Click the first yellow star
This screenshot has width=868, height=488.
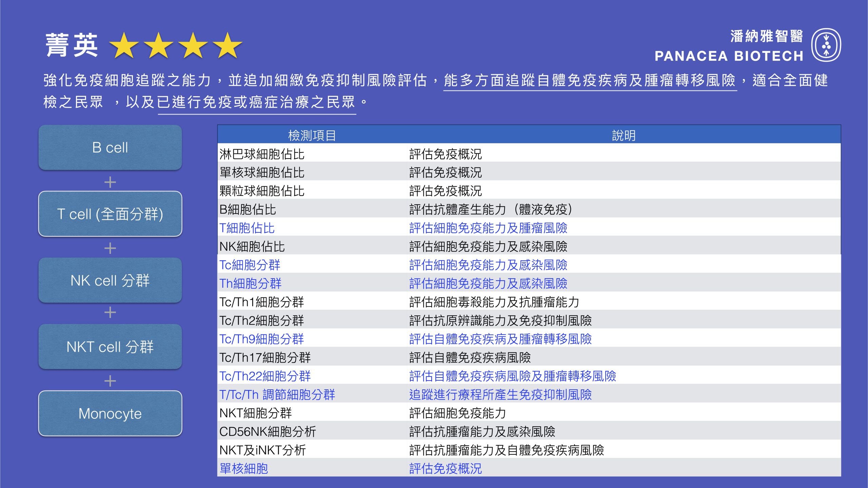click(124, 46)
